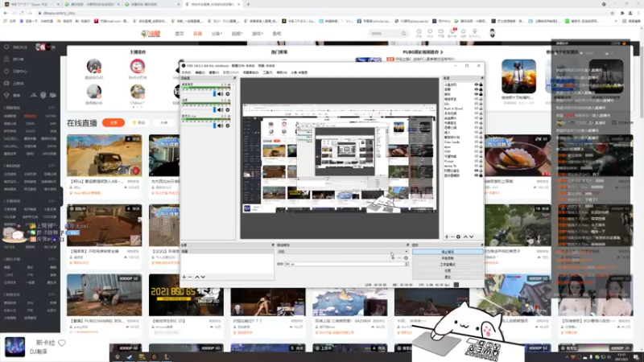Viewport: 644px width, 362px height.
Task: Remove selected source with minus icon
Action: 452,237
